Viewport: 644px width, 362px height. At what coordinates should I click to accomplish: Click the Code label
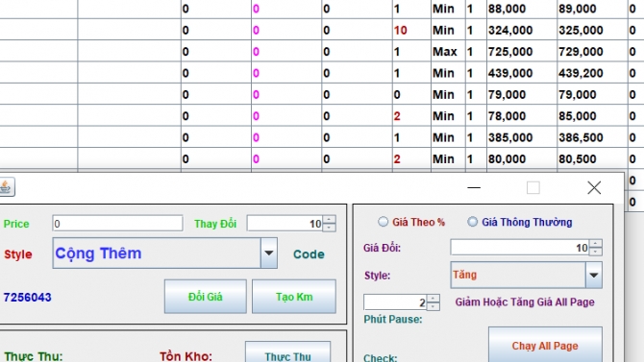pos(309,254)
